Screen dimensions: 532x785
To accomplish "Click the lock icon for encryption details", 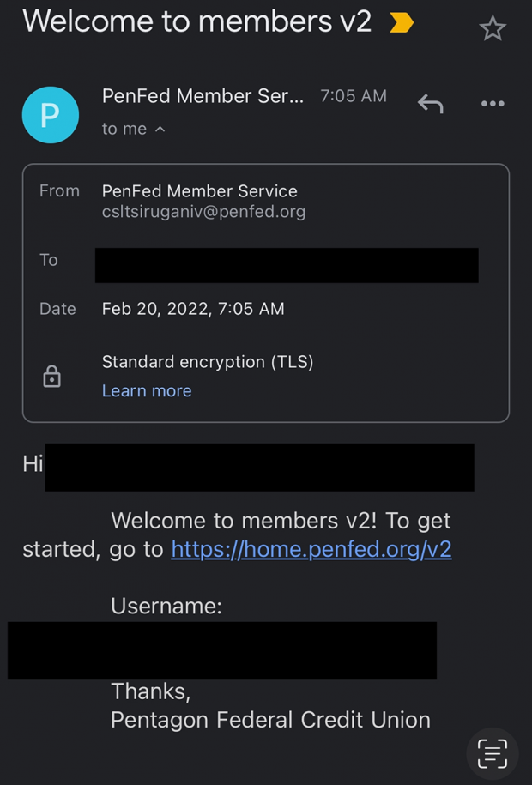I will 52,376.
